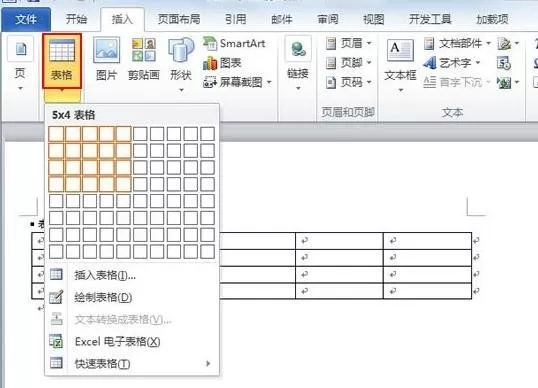Choose Excel 电子表格(X) menu entry
This screenshot has height=388, width=538.
coord(132,341)
